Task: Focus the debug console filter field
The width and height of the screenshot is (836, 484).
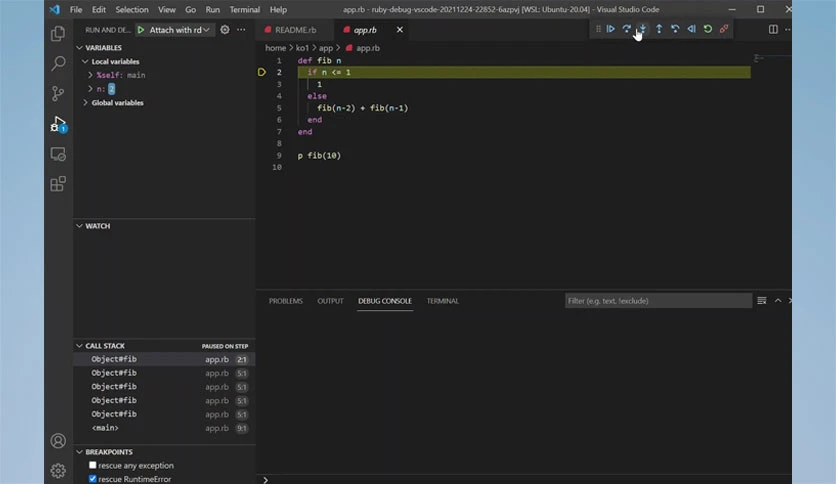Action: 658,301
